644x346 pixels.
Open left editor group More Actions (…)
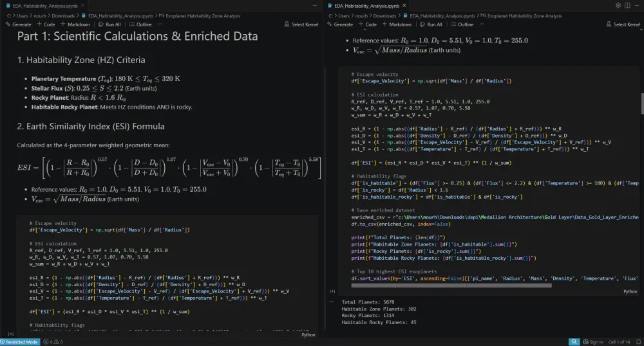coord(315,5)
